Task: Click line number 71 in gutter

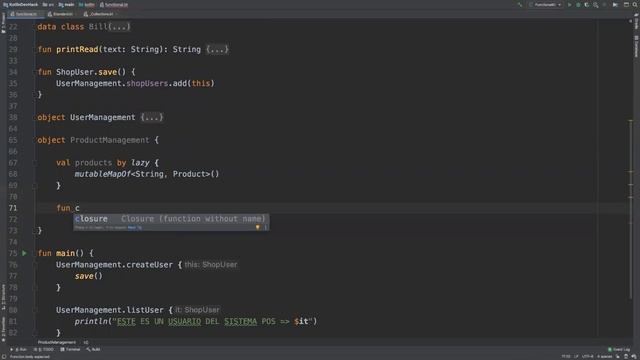Action: click(x=13, y=208)
